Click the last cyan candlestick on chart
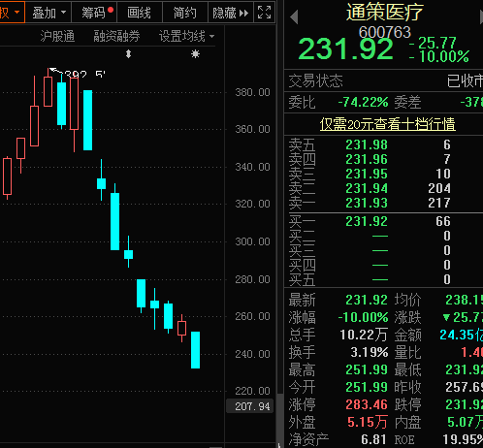This screenshot has width=483, height=448. click(x=195, y=350)
